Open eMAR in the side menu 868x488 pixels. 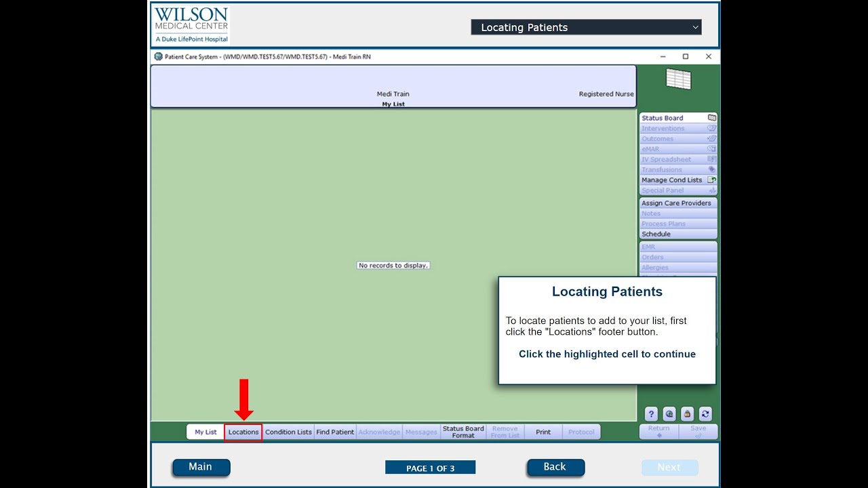[678, 149]
